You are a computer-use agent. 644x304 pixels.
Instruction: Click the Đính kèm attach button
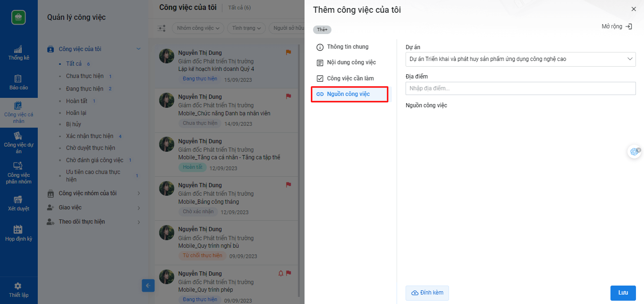click(x=427, y=293)
